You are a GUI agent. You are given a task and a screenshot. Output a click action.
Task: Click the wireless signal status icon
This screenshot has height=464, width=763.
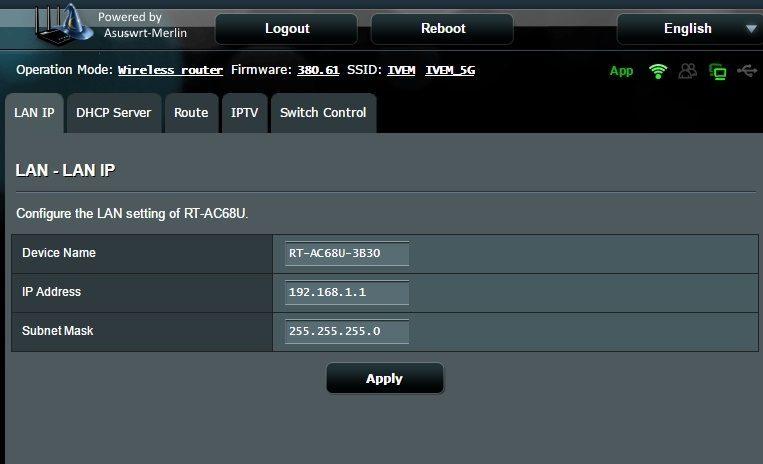pos(657,71)
